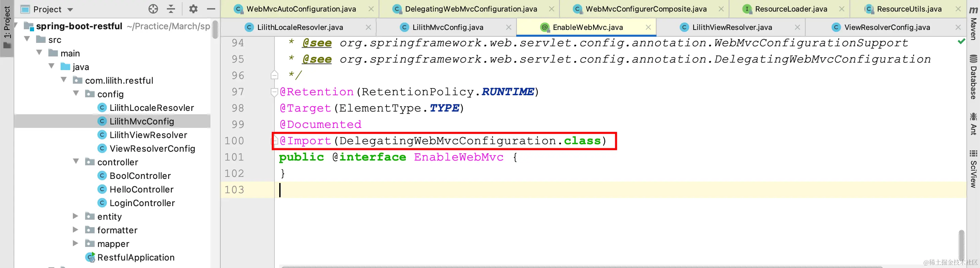980x268 pixels.
Task: Select LilithMvcConfig class in tree
Action: pos(142,122)
